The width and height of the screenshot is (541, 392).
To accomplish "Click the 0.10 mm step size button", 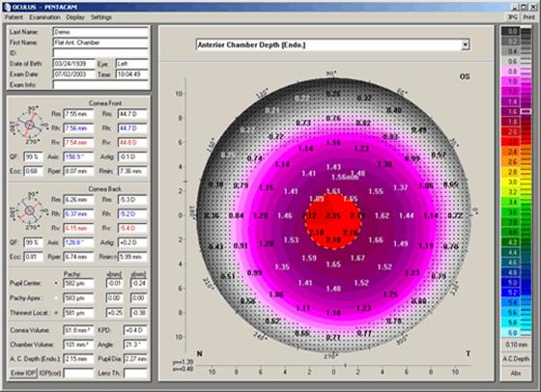I will [516, 345].
